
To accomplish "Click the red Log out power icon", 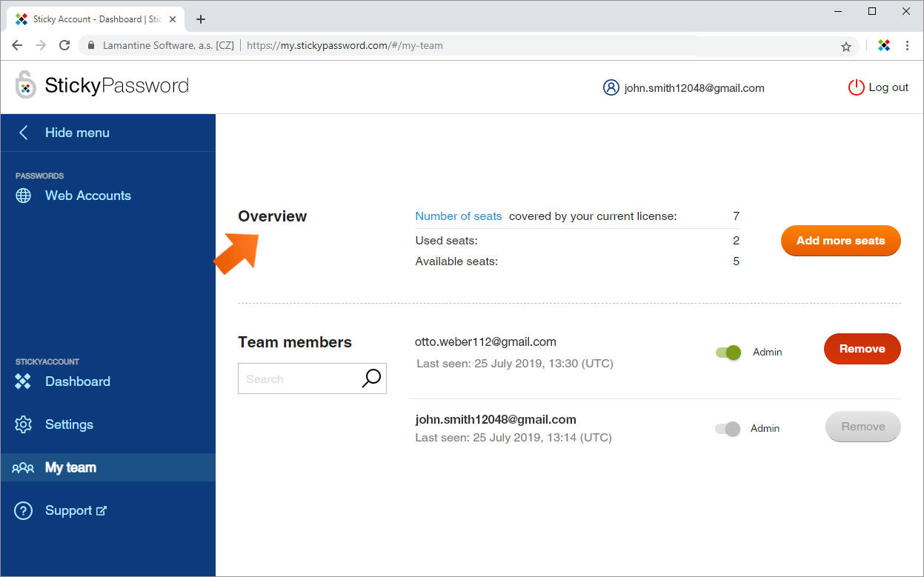I will point(856,87).
